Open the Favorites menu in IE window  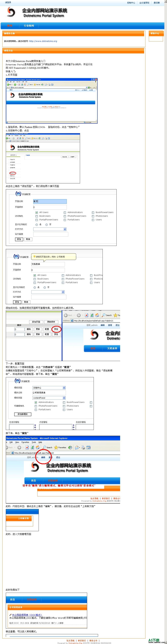(25, 442)
